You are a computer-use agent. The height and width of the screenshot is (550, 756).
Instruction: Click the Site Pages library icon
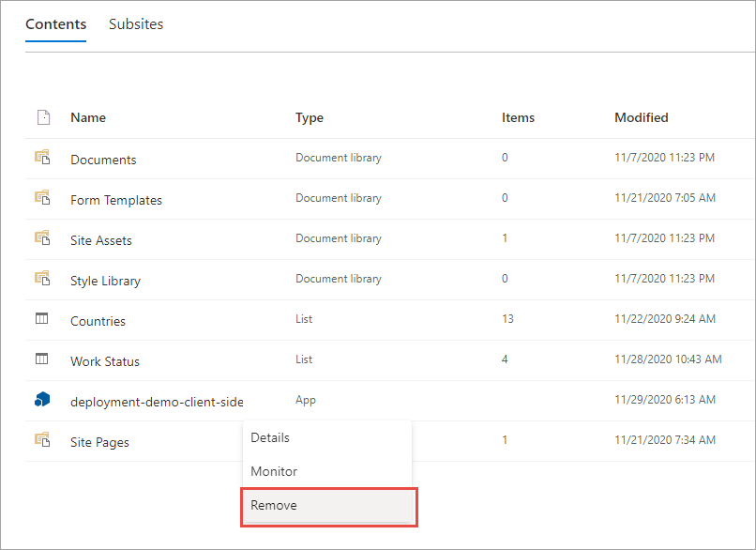(x=42, y=439)
